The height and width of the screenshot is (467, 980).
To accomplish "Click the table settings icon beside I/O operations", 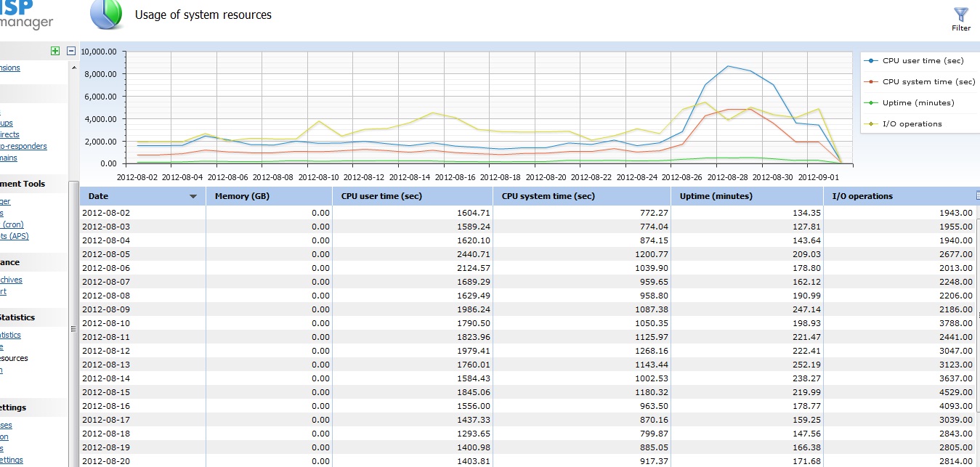I will (x=977, y=196).
